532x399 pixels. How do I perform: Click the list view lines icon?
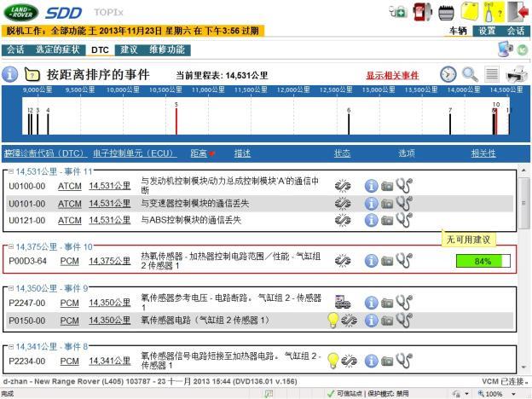[492, 74]
